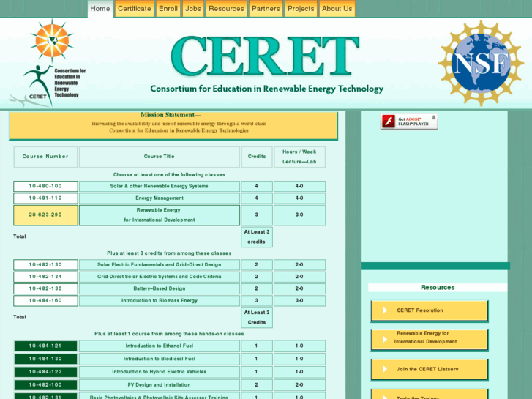Open the Partners tab

click(x=266, y=9)
